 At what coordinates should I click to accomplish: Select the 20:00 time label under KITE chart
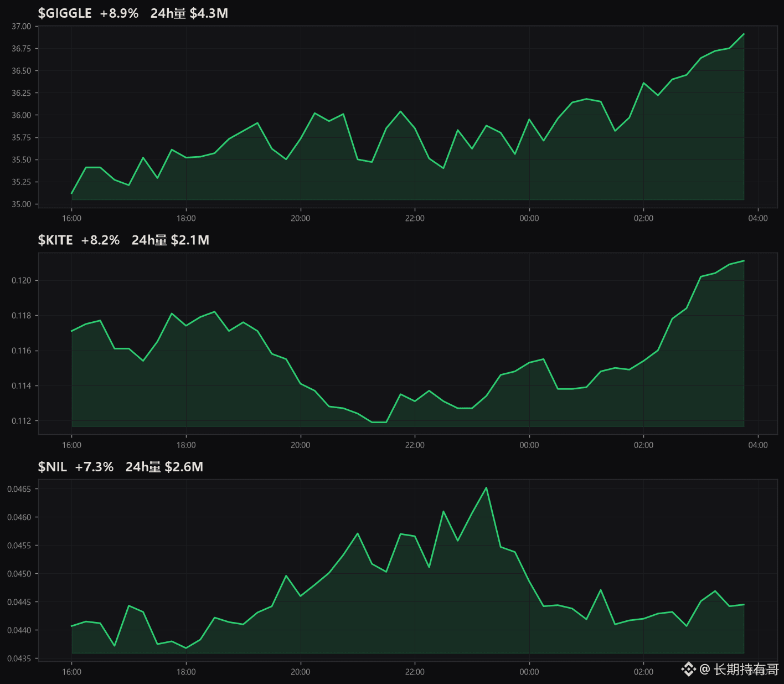(x=301, y=445)
